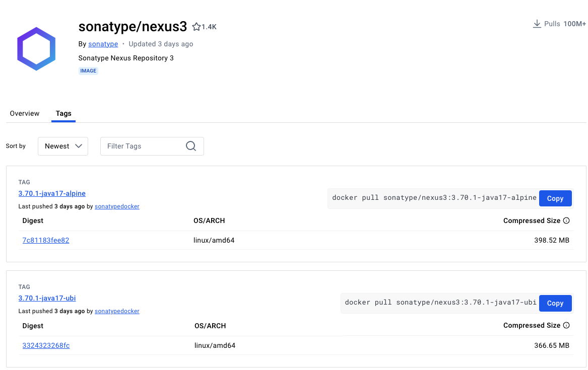Image resolution: width=588 pixels, height=370 pixels.
Task: Click the chevron on the Newest selector
Action: (x=79, y=146)
